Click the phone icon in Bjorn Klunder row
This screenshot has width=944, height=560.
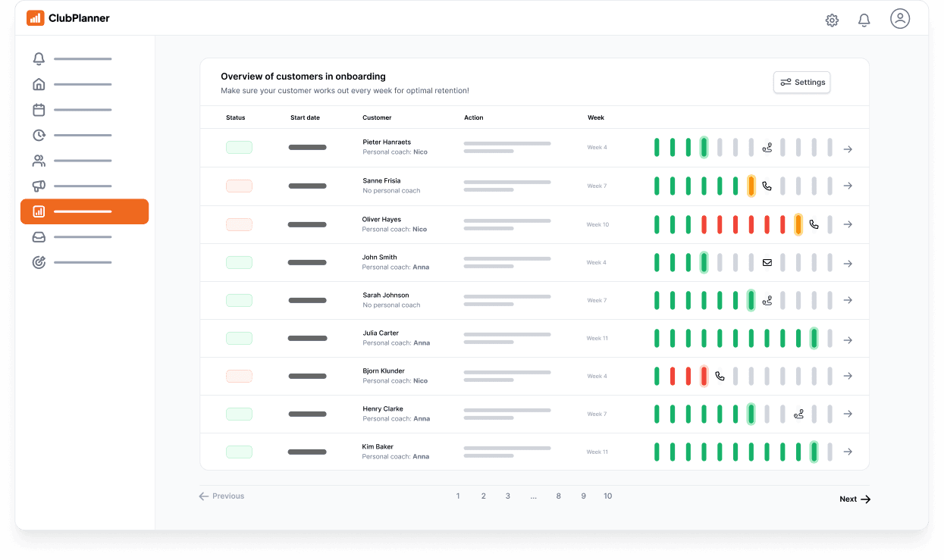[x=720, y=376]
